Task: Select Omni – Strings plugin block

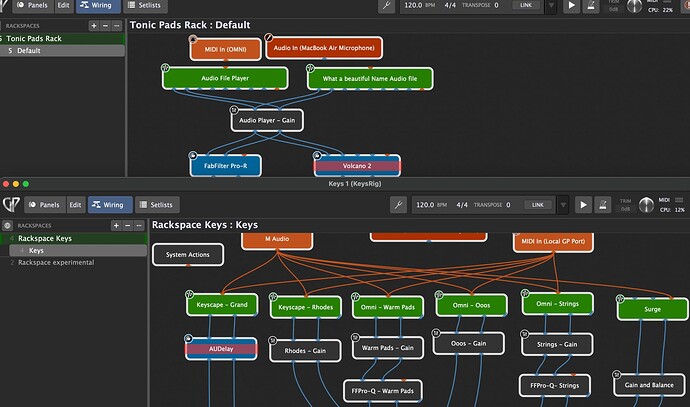Action: [558, 304]
